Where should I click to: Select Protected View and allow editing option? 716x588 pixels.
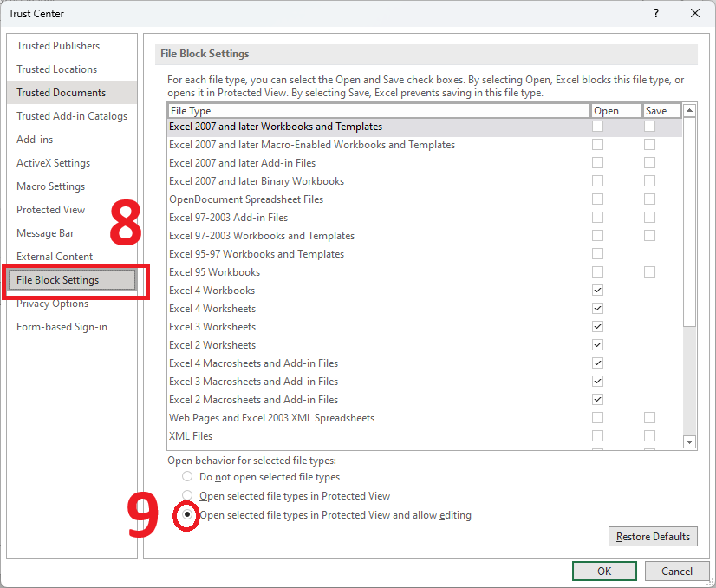click(x=187, y=515)
